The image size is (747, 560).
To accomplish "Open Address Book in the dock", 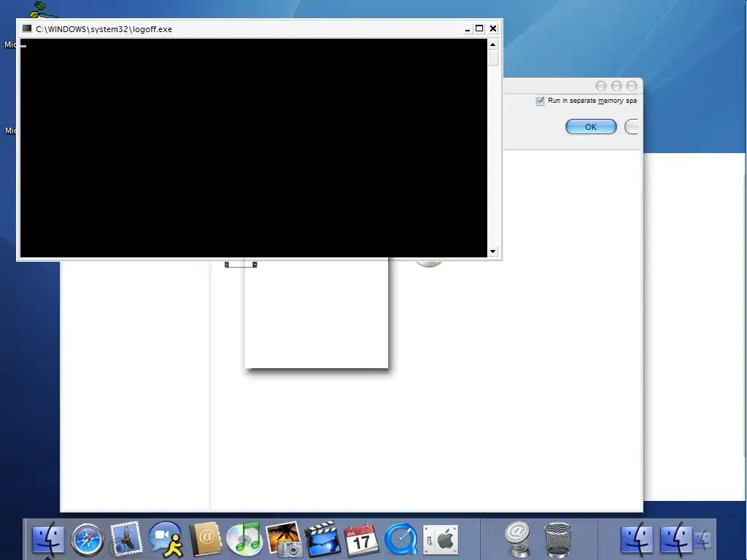I will coord(205,540).
